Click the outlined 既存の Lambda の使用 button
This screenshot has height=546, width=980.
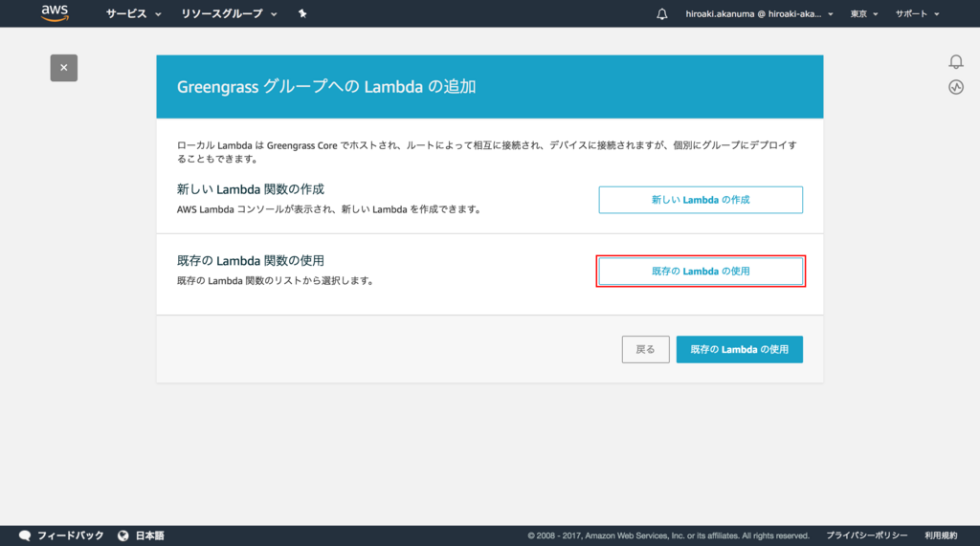click(x=701, y=272)
